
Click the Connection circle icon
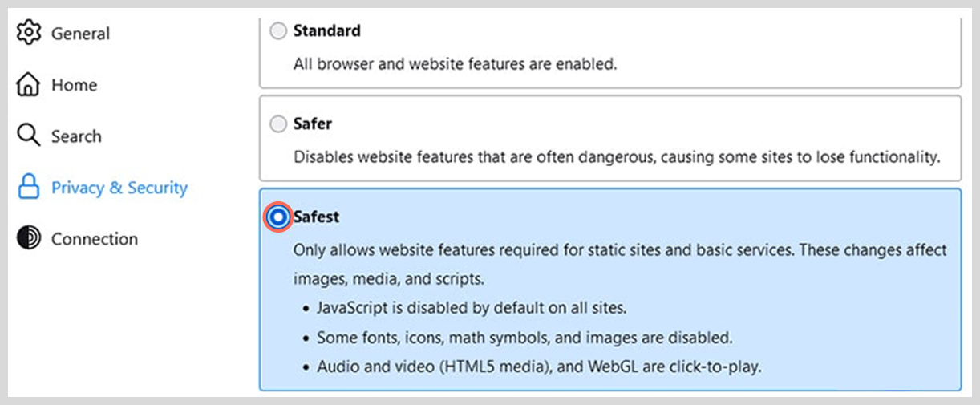pyautogui.click(x=28, y=238)
